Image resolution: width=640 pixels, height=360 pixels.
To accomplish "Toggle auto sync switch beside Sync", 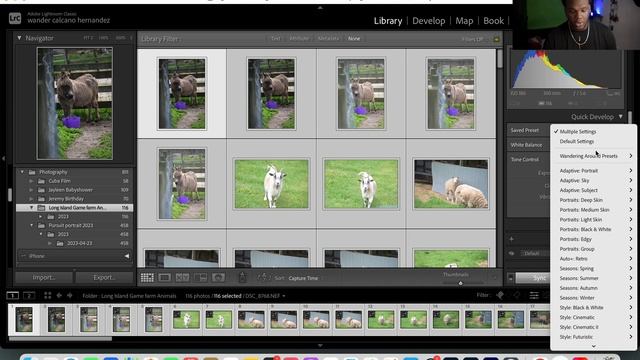I will coord(511,278).
